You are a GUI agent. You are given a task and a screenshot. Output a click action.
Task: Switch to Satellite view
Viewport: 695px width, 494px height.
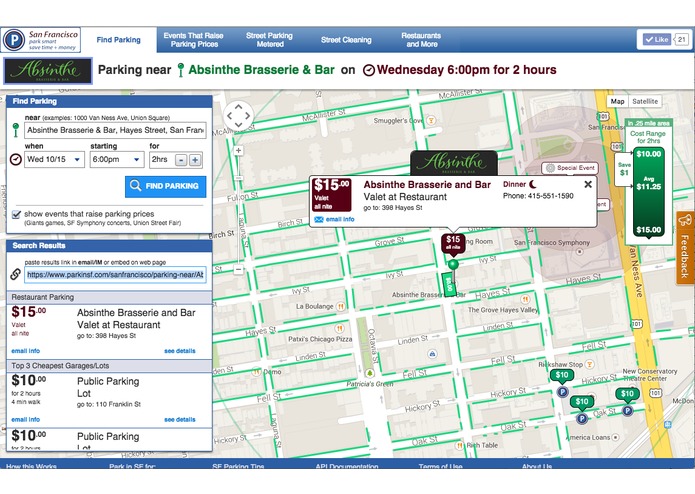click(x=645, y=101)
